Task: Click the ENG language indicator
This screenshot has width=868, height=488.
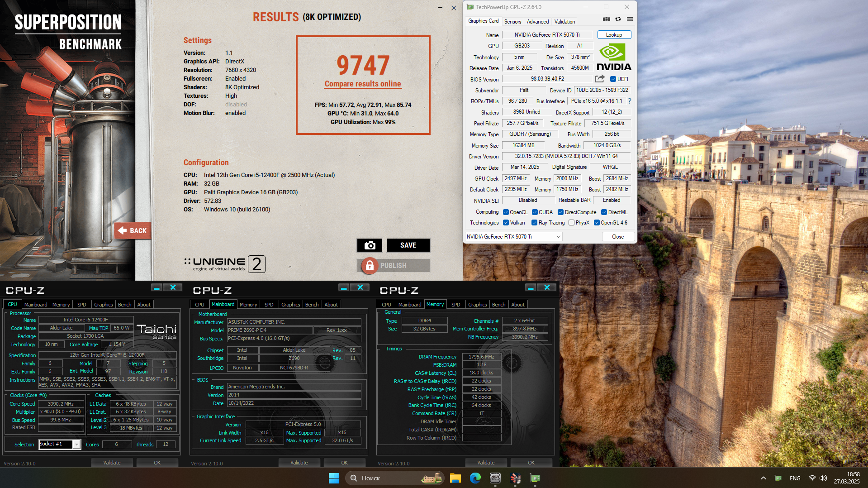Action: point(795,478)
